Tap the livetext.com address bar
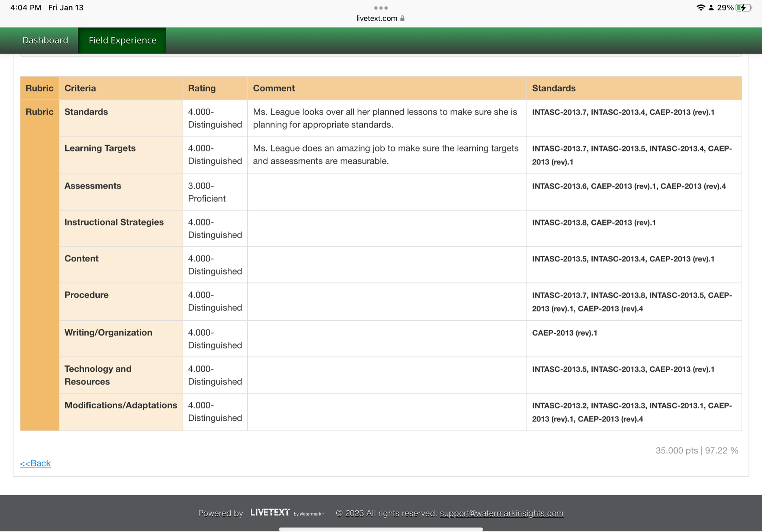 (x=377, y=18)
